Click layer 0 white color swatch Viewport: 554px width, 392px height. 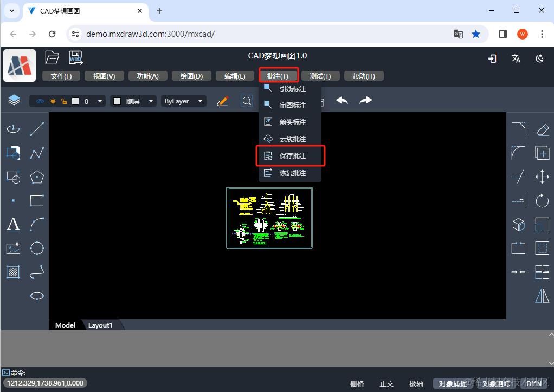pyautogui.click(x=75, y=101)
